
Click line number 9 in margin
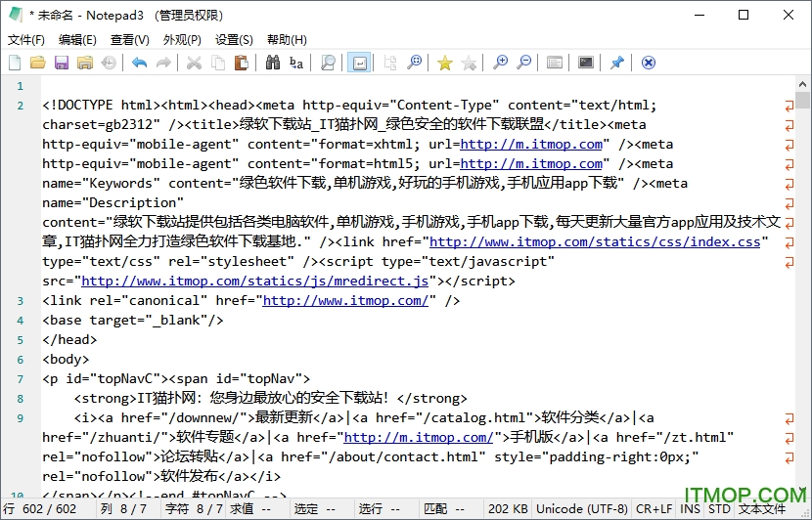(x=21, y=418)
